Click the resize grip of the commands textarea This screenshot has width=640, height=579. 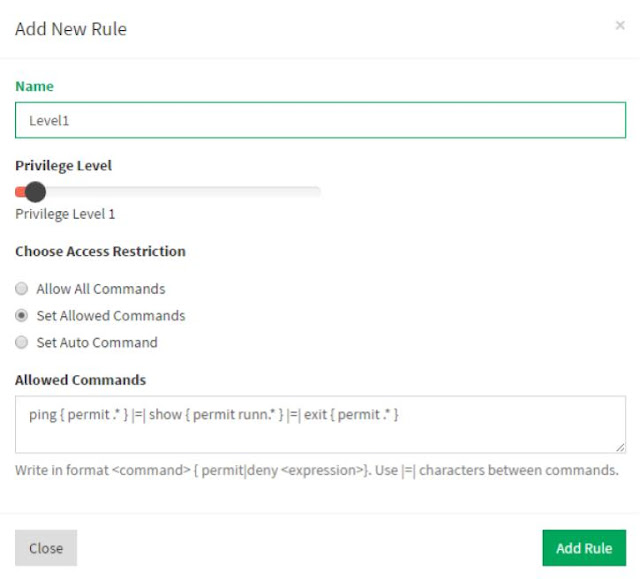point(620,447)
